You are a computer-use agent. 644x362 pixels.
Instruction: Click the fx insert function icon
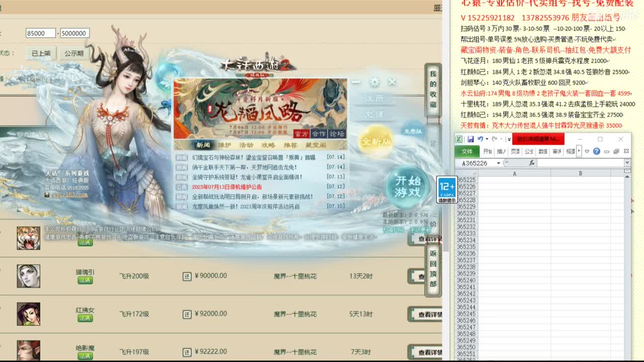tap(532, 163)
